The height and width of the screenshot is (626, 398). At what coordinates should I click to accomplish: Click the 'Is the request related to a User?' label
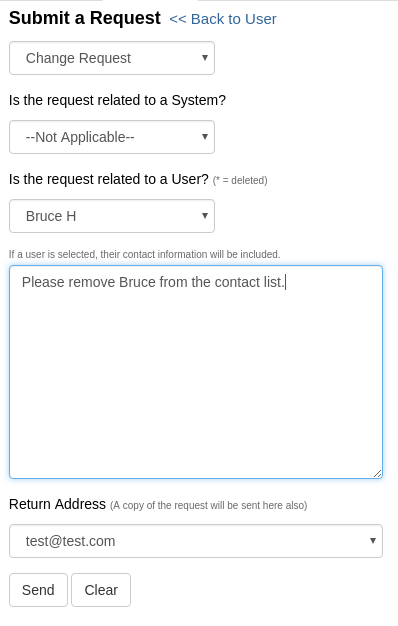pyautogui.click(x=109, y=179)
